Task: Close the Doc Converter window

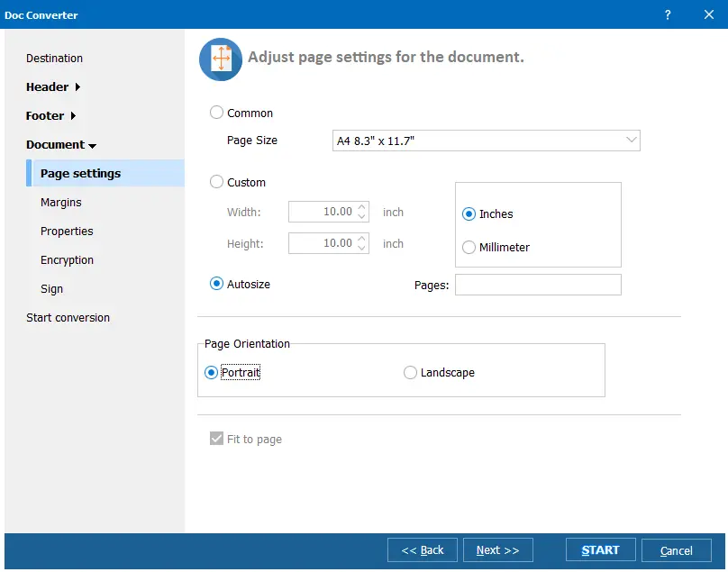Action: point(708,14)
